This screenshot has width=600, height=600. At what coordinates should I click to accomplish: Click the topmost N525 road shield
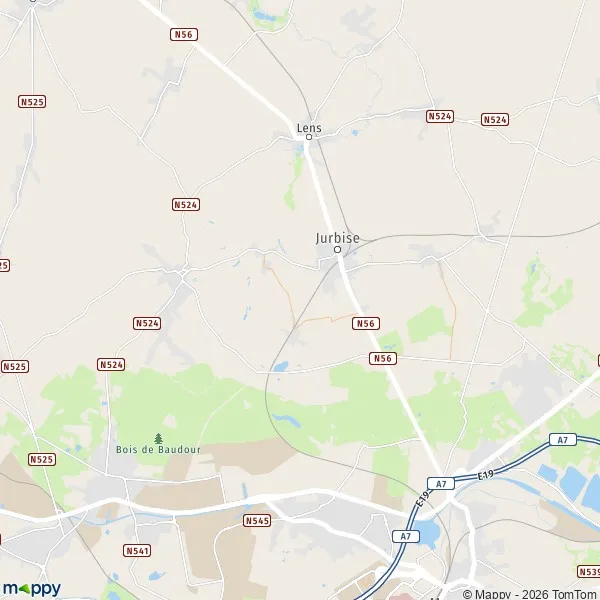click(x=32, y=102)
